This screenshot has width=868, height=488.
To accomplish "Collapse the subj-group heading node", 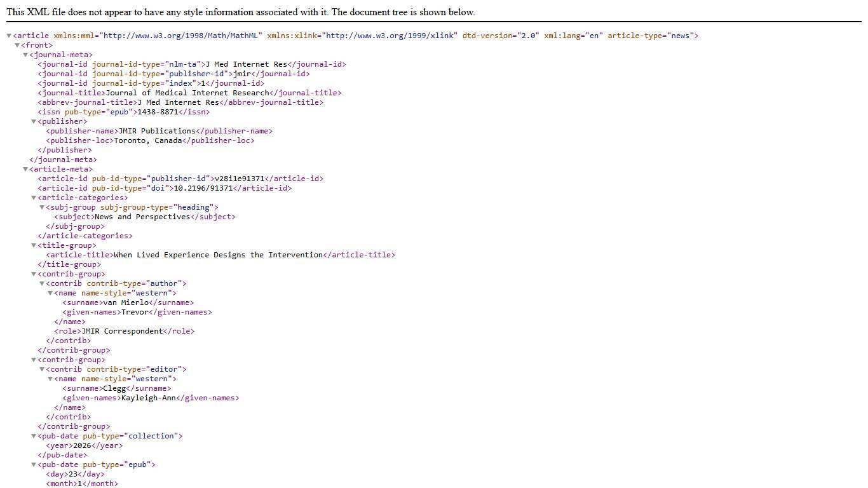I will point(42,208).
